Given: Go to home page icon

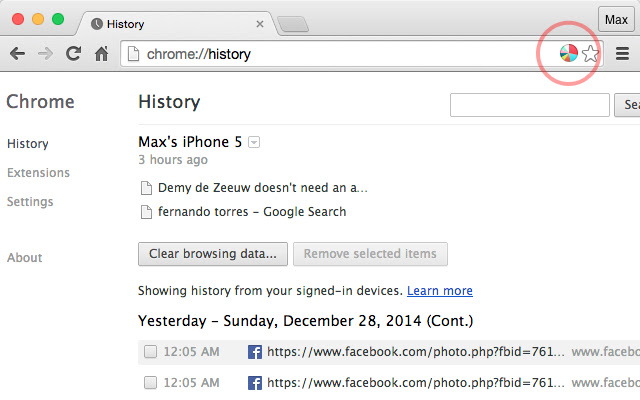Looking at the screenshot, I should point(101,54).
